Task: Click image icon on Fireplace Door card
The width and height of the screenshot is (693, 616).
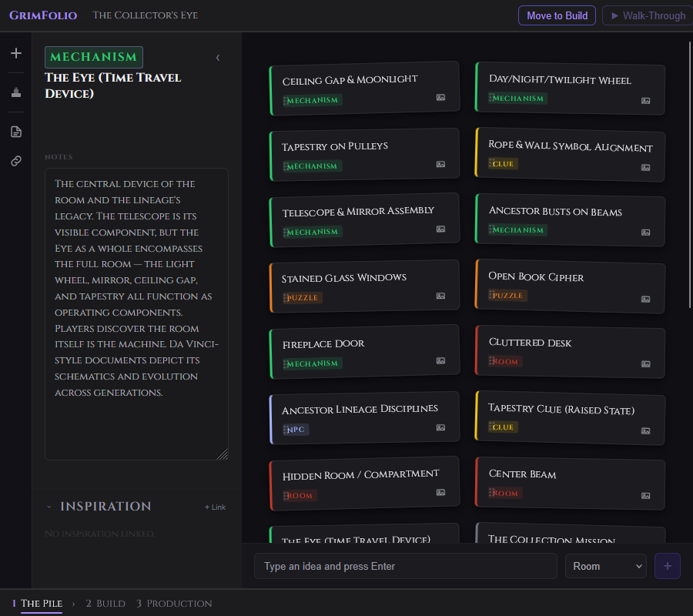Action: 440,360
